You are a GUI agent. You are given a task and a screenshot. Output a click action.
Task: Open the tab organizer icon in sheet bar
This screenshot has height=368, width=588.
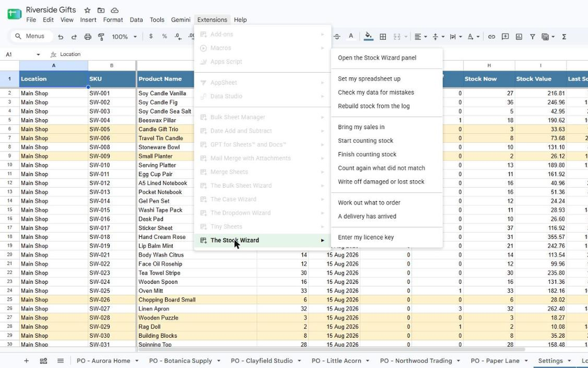coord(43,361)
